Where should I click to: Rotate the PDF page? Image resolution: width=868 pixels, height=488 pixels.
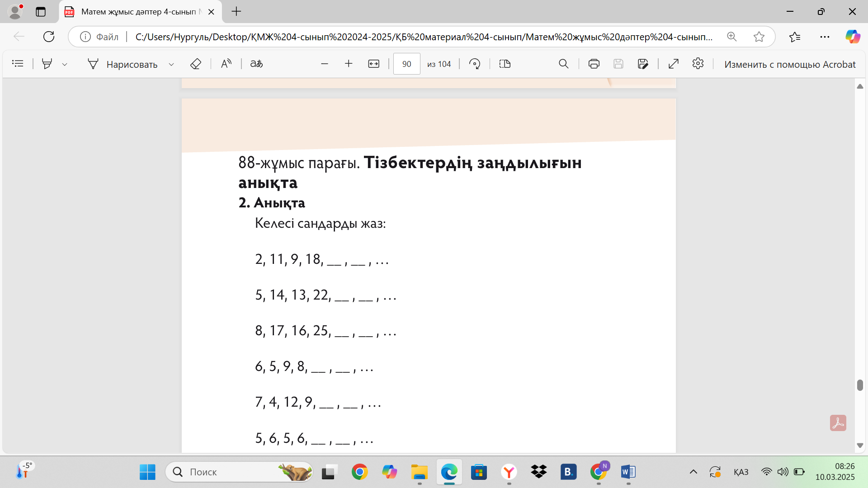pos(474,64)
